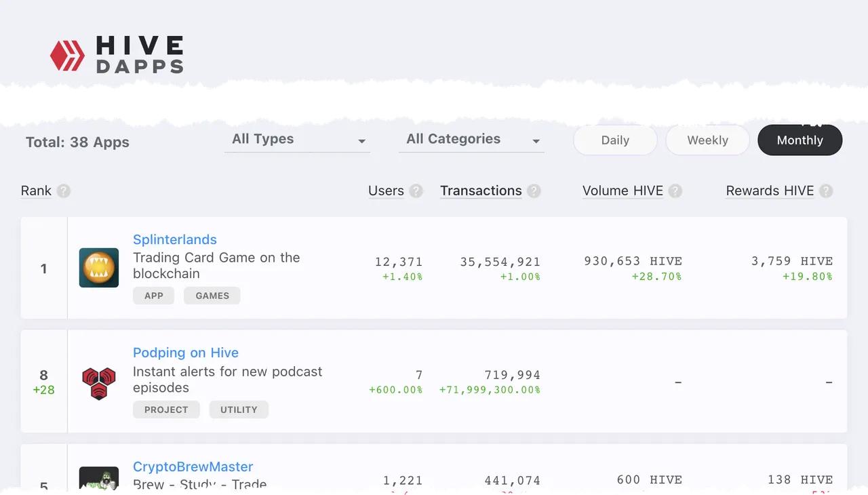Screen dimensions: 868x495
Task: Open the CryptoBrewMaster link
Action: [x=193, y=467]
